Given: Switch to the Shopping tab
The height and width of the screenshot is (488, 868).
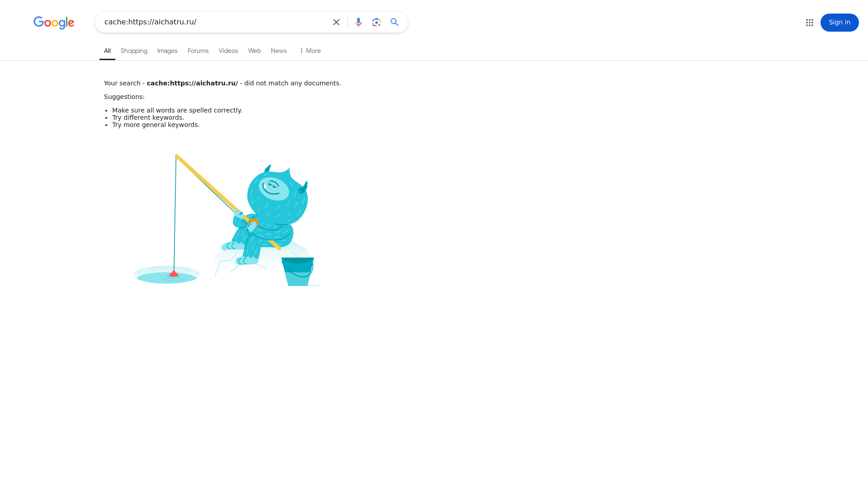Looking at the screenshot, I should 134,51.
